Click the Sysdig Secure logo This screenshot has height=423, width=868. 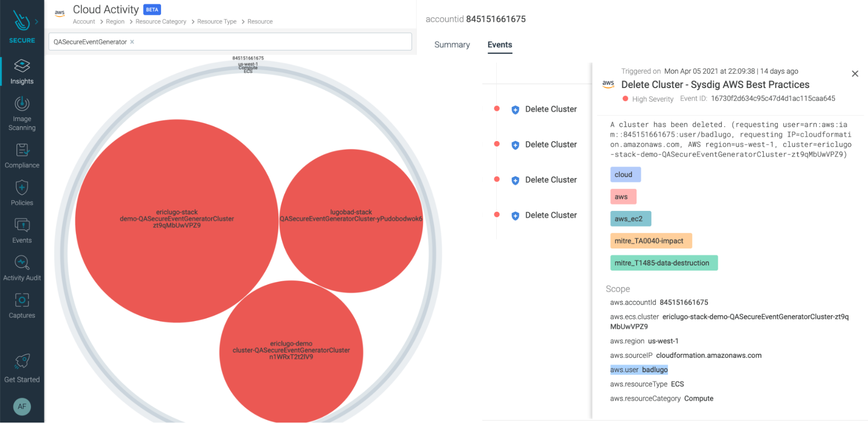click(21, 20)
